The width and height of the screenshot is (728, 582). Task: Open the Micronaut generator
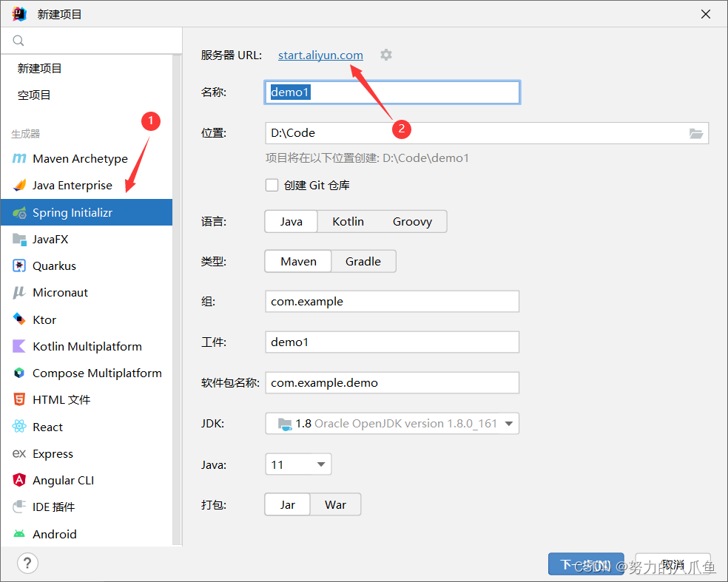[x=59, y=292]
